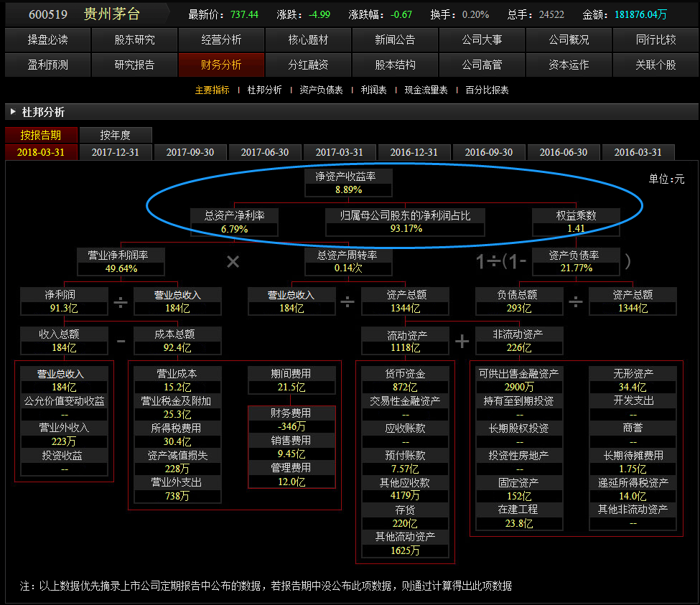View 股本结构 tab
700x605 pixels.
point(395,65)
